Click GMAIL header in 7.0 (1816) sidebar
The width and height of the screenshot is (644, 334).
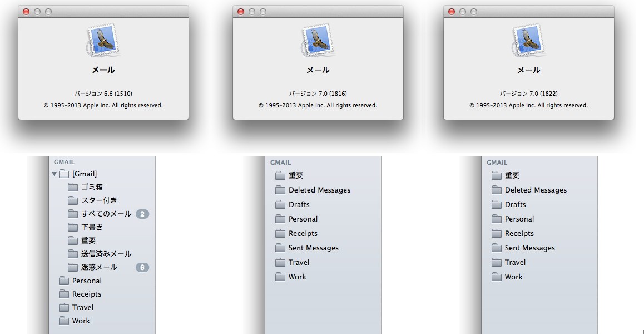[280, 163]
